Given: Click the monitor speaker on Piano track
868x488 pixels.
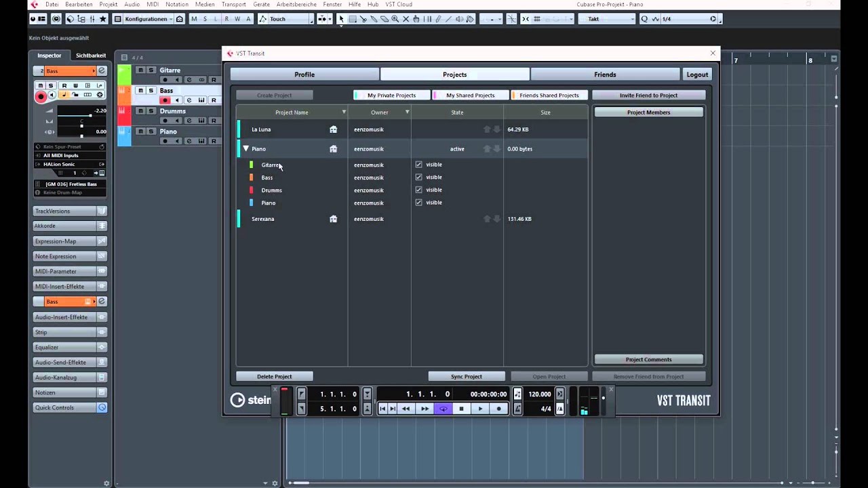Looking at the screenshot, I should [x=177, y=141].
